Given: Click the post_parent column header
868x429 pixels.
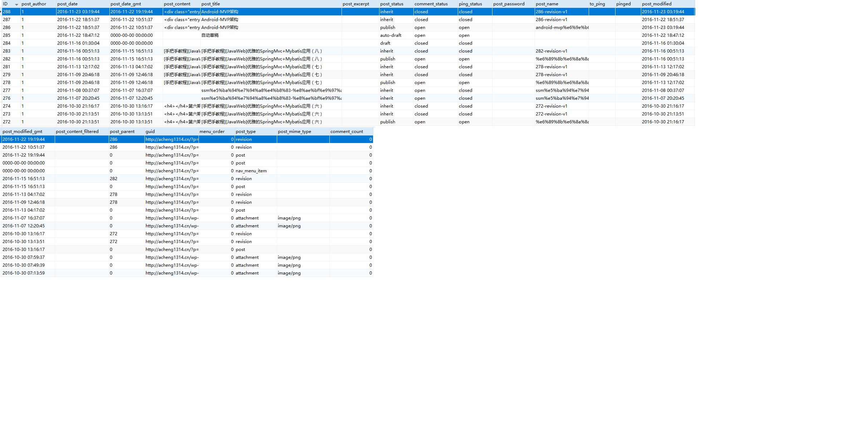Looking at the screenshot, I should coord(122,132).
